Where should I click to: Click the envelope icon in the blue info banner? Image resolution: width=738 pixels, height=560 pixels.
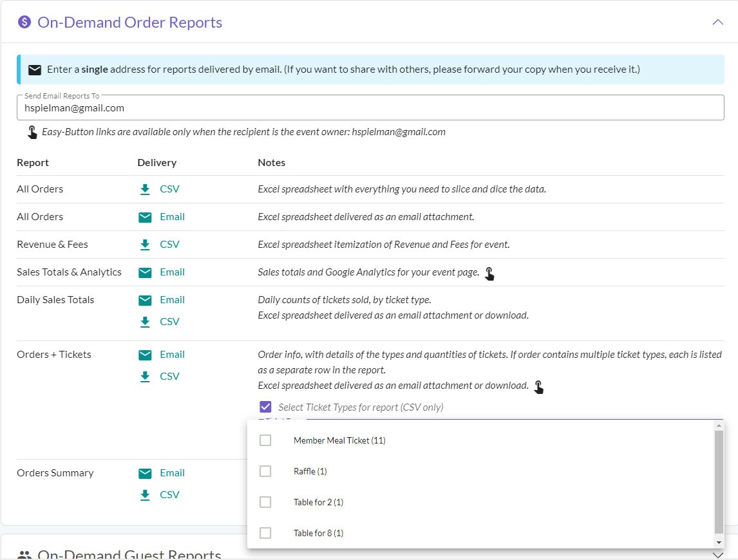pos(35,70)
